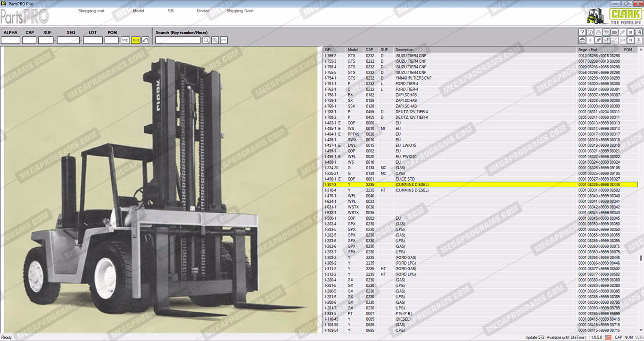Open the Shipping Date menu
644x341 pixels.
tap(239, 11)
